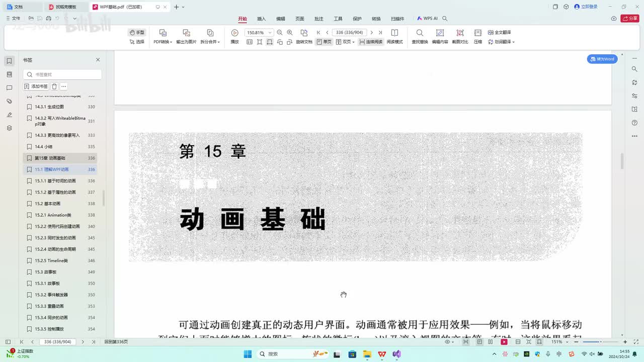This screenshot has height=362, width=644.
Task: Go to first page arrow
Action: pyautogui.click(x=318, y=32)
